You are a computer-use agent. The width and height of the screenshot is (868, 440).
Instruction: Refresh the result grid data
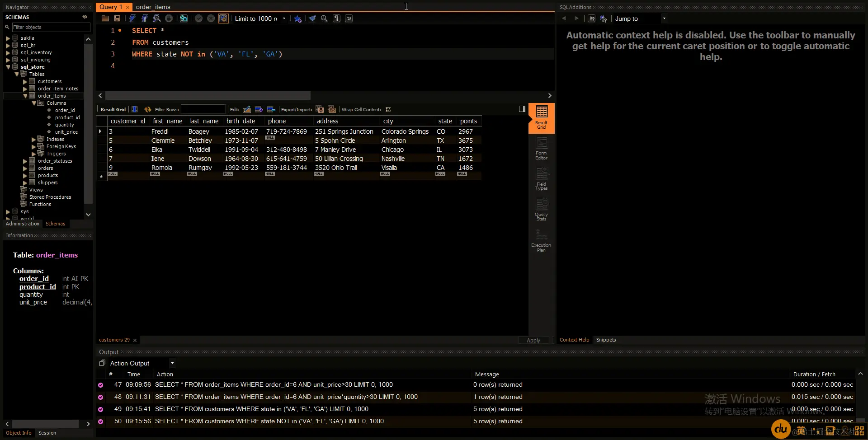(147, 109)
